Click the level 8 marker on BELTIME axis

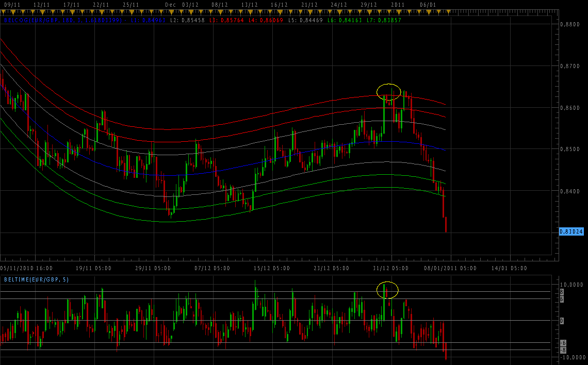[562, 292]
